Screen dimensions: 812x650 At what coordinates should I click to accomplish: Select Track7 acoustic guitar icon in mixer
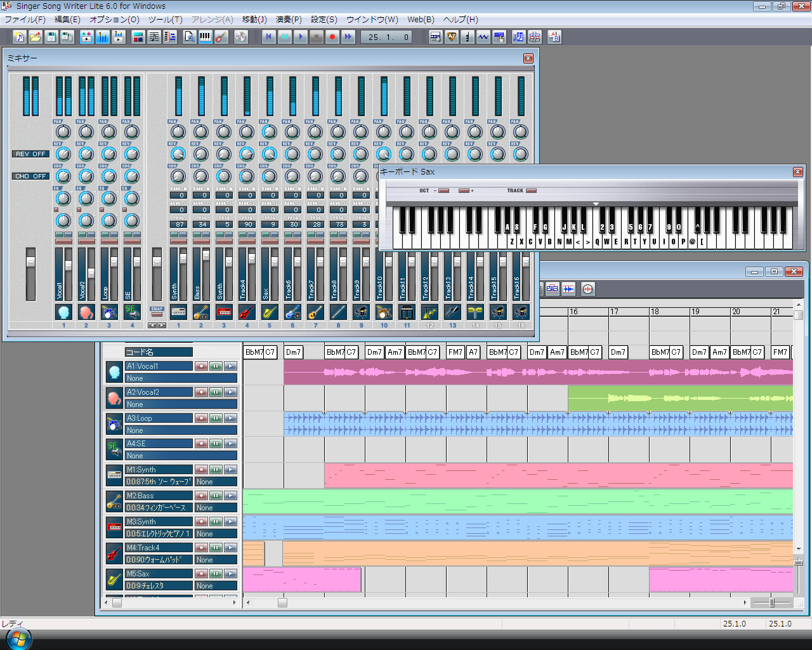(315, 312)
